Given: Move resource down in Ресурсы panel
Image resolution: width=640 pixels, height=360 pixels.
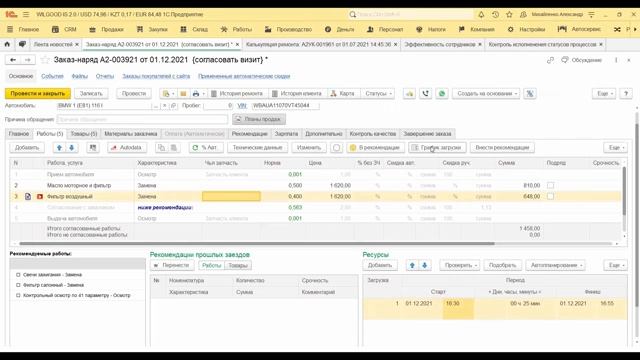Looking at the screenshot, I should point(424,265).
